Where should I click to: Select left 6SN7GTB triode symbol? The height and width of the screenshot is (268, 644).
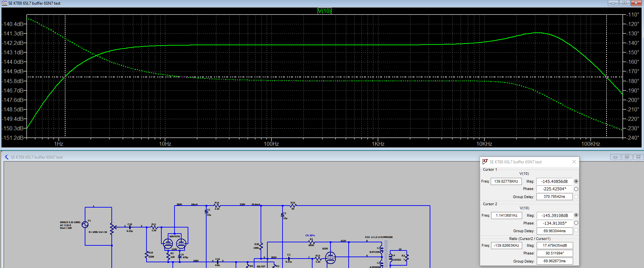tap(168, 243)
